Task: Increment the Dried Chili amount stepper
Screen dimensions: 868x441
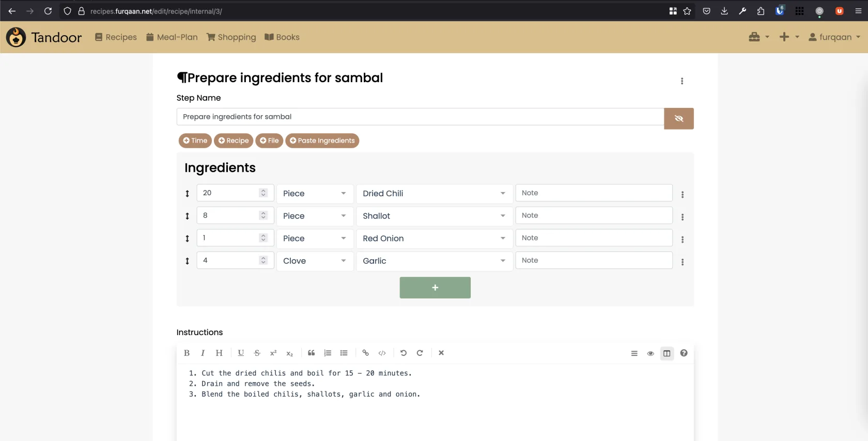Action: coord(263,191)
